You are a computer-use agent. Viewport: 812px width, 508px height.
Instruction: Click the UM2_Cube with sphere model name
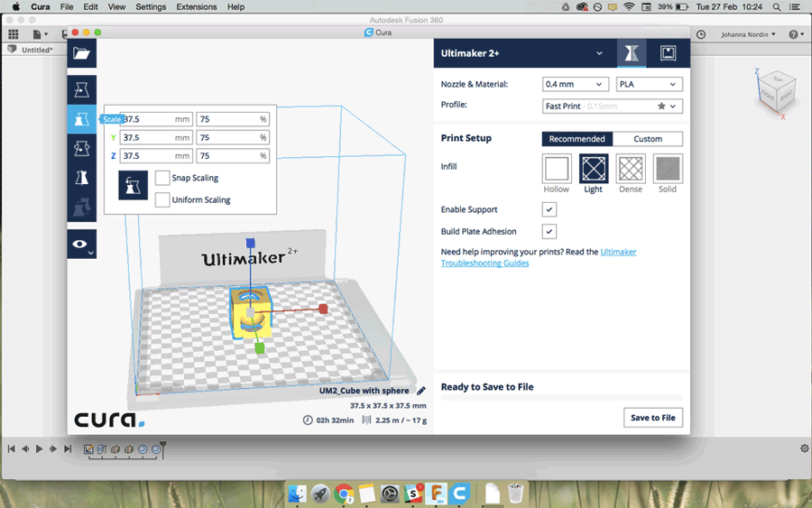tap(364, 391)
